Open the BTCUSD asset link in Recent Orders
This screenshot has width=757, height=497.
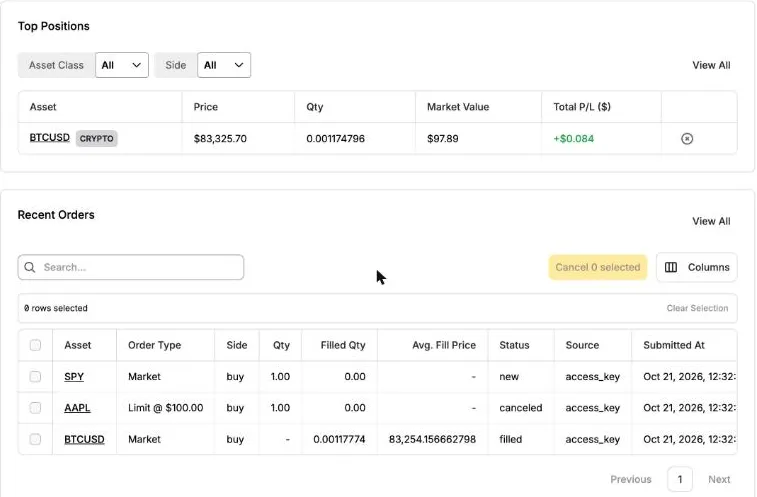click(x=84, y=439)
